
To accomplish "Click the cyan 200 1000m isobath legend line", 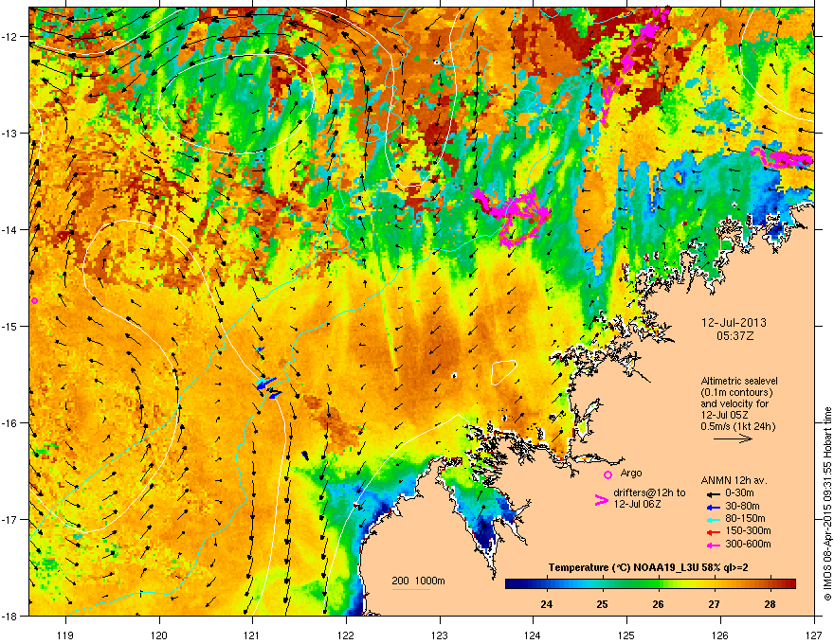I will coord(411,589).
